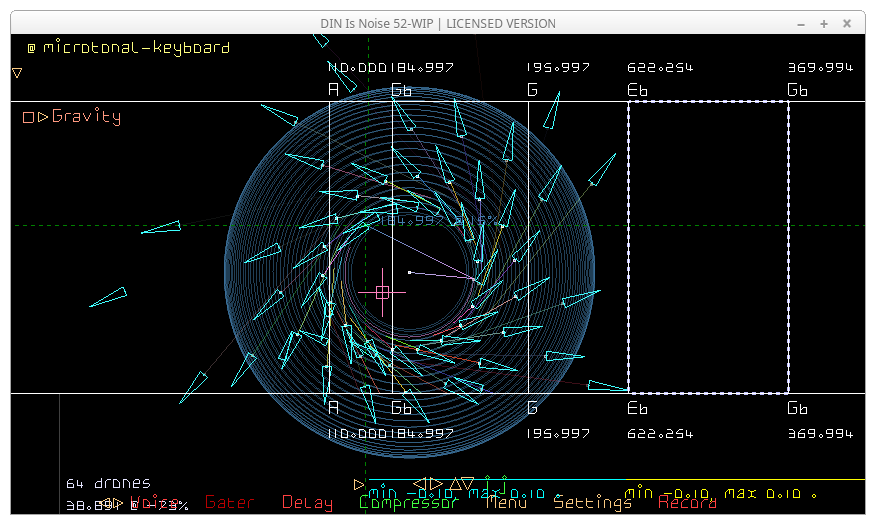876x525 pixels.
Task: Click the top Eb note label
Action: 637,90
